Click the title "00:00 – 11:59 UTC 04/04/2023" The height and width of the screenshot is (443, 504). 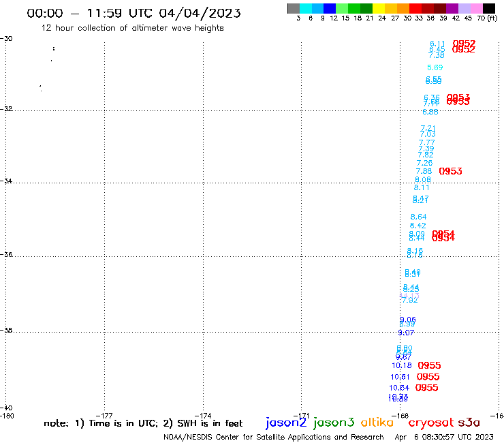coord(133,13)
